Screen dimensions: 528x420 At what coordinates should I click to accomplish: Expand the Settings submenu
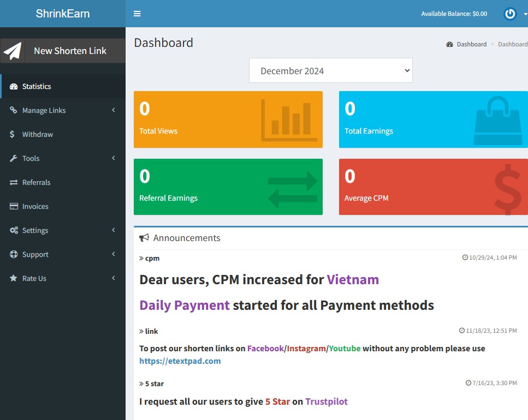(x=114, y=230)
